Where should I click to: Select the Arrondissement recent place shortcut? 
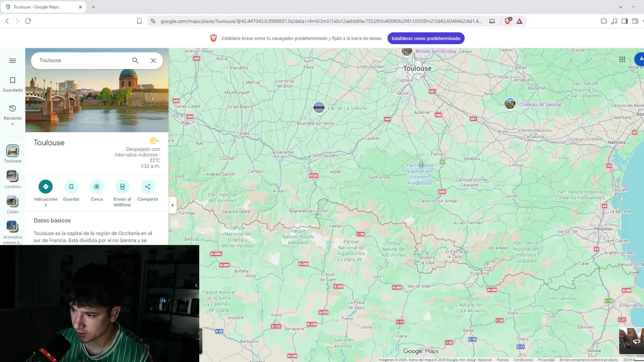(13, 232)
